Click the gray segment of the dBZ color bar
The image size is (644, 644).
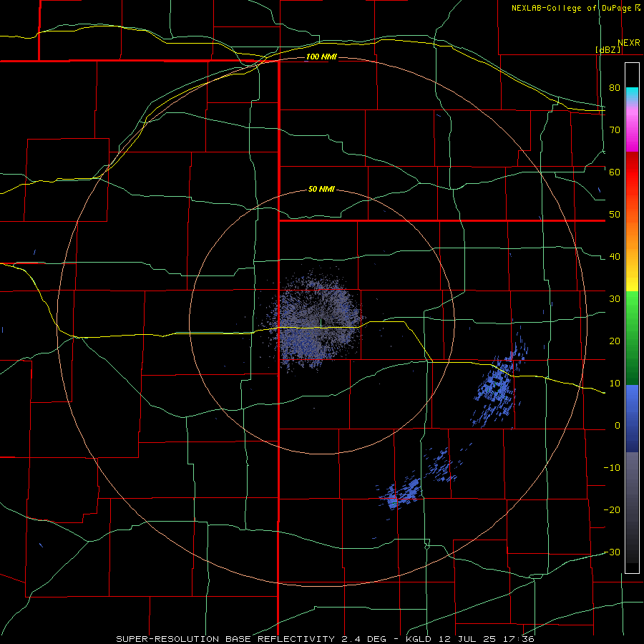(x=632, y=507)
